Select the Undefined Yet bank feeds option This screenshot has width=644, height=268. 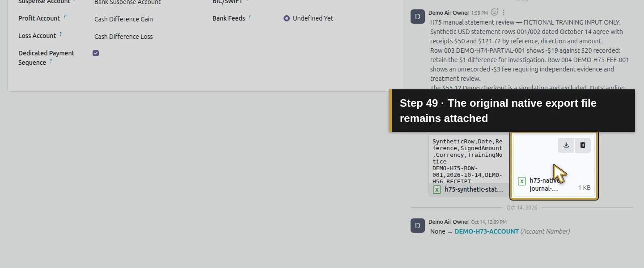[x=287, y=18]
